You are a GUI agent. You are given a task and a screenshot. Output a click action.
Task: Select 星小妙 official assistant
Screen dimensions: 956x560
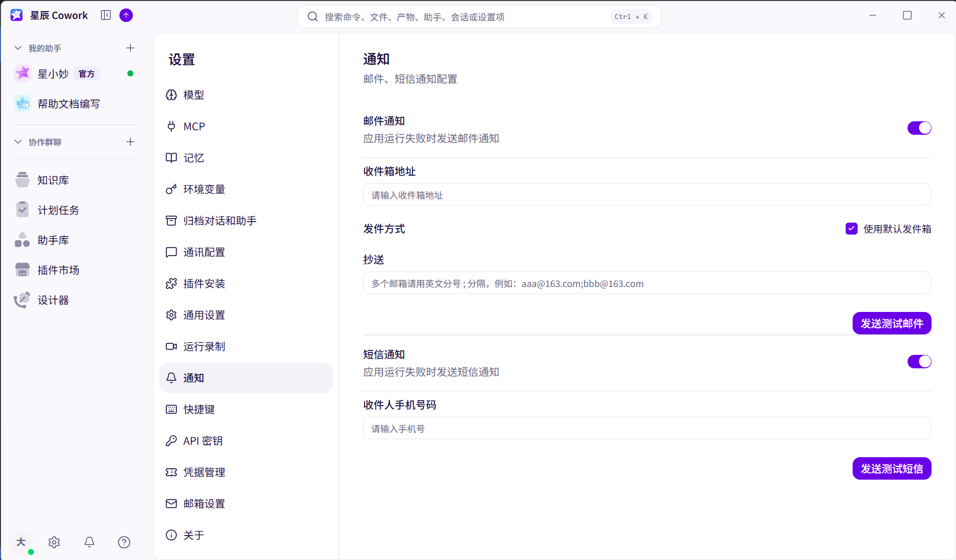75,74
